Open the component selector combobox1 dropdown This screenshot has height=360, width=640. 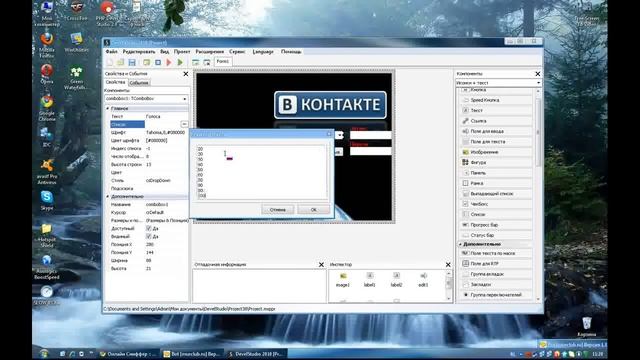point(184,99)
